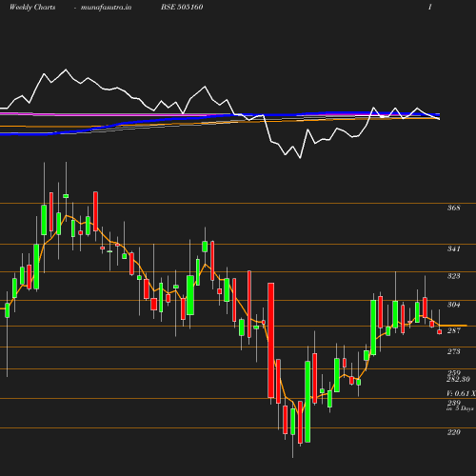Click the munafasutra.in site label
476x476 pixels.
pyautogui.click(x=106, y=8)
